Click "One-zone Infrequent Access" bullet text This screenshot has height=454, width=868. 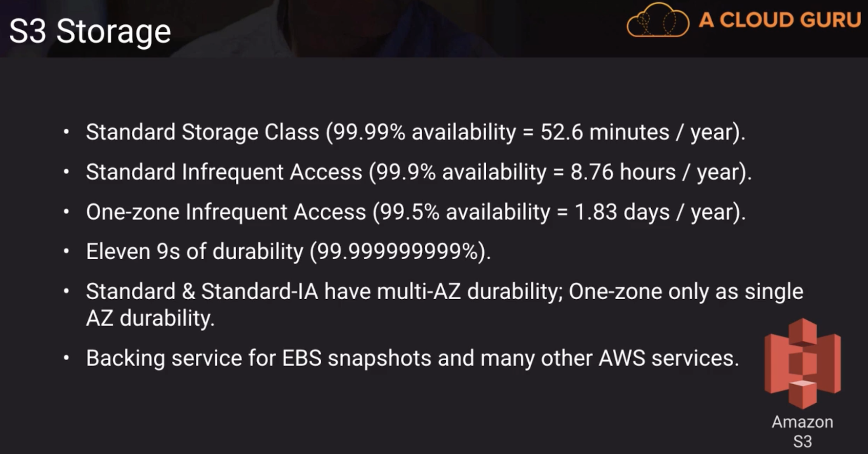tap(226, 212)
